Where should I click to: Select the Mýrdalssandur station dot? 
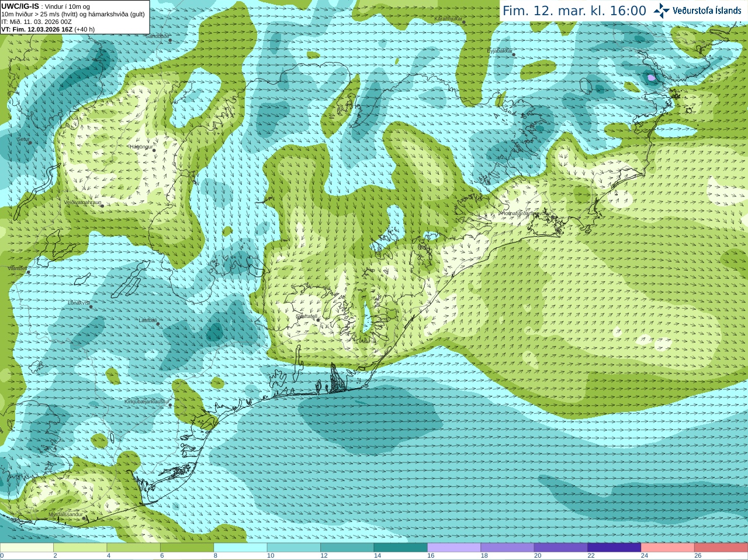[x=85, y=517]
